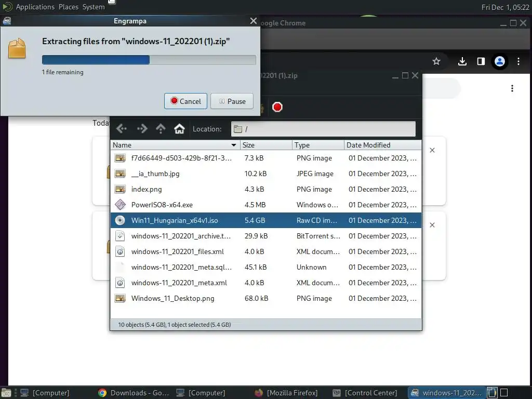The width and height of the screenshot is (532, 399).
Task: Click red stop icon in Engrampa toolbar
Action: coord(277,107)
